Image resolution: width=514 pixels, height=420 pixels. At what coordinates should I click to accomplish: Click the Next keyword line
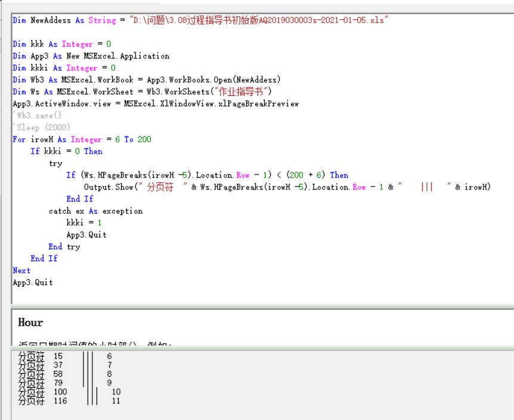tap(21, 270)
